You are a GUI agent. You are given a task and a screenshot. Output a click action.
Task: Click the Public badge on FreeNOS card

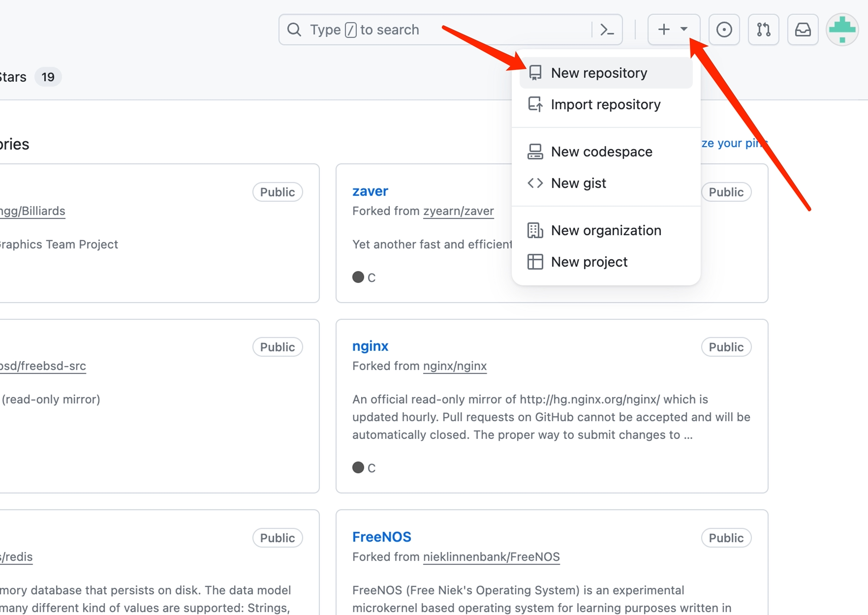tap(726, 538)
